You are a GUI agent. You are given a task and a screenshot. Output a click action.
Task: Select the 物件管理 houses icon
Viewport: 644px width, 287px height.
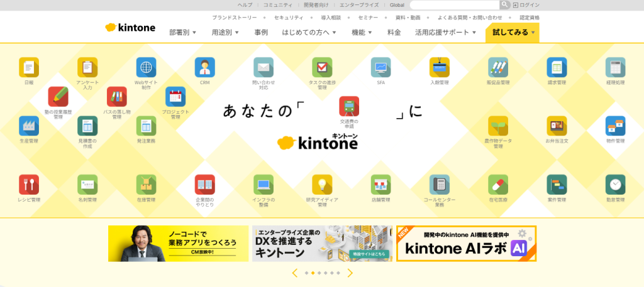click(x=616, y=126)
